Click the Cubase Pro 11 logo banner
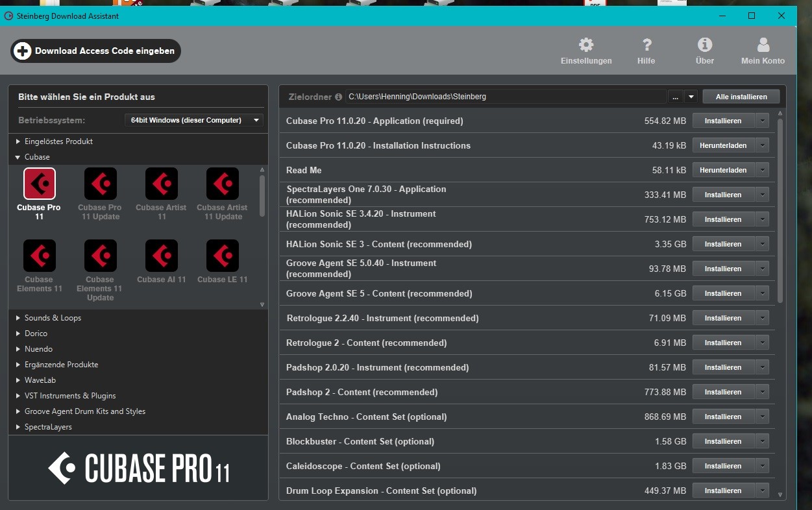Screen dimensions: 812x510 tap(138, 468)
